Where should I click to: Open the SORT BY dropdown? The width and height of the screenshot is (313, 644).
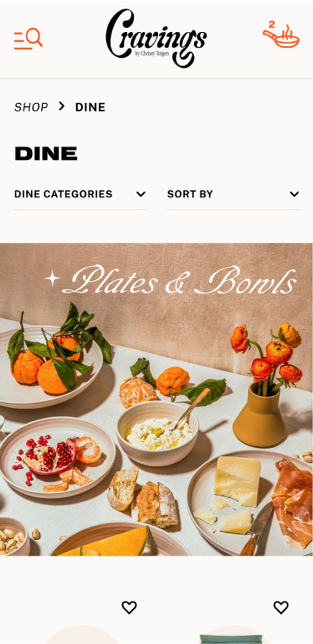233,194
